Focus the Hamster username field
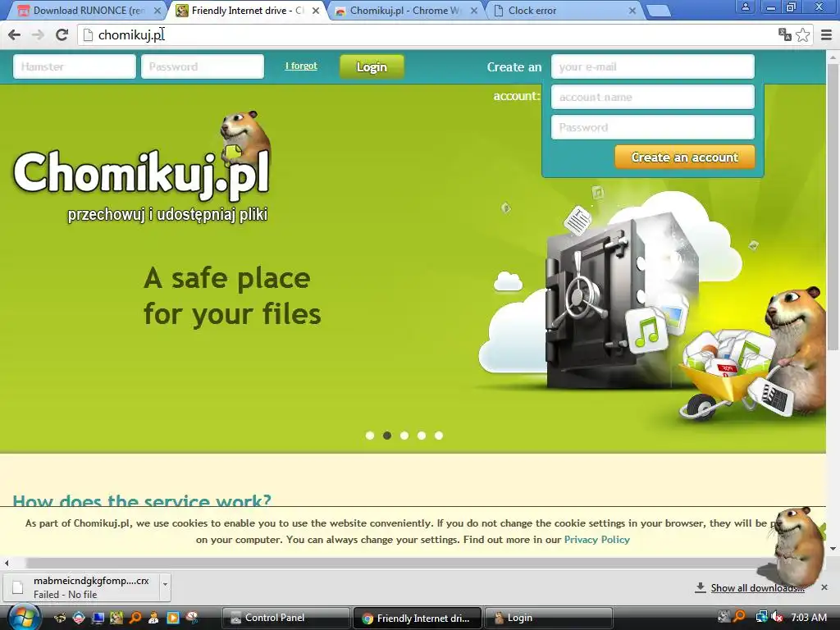 75,66
